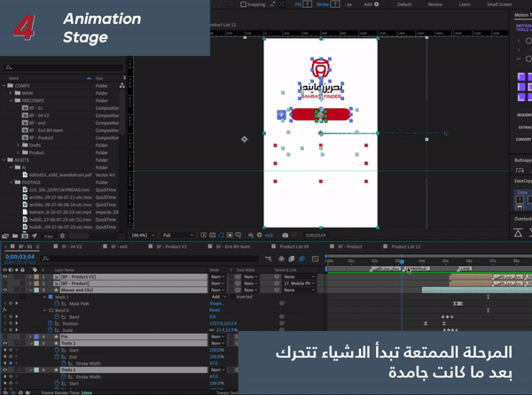
Task: Click stopwatch next to Position property
Action: (x=51, y=323)
